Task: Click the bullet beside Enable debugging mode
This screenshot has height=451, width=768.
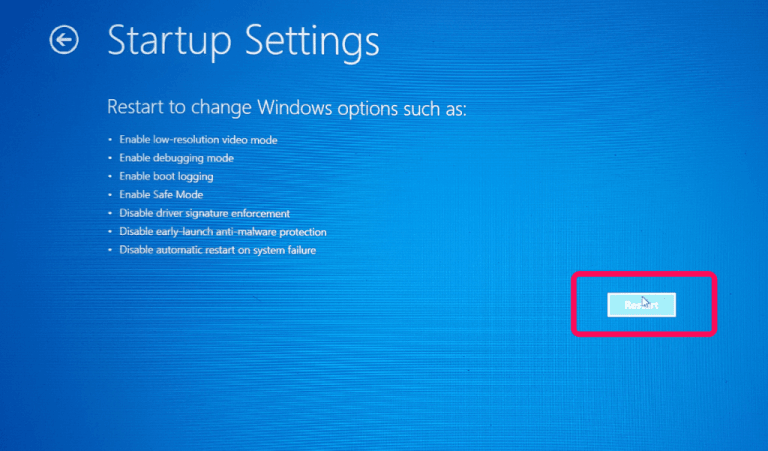Action: click(110, 158)
